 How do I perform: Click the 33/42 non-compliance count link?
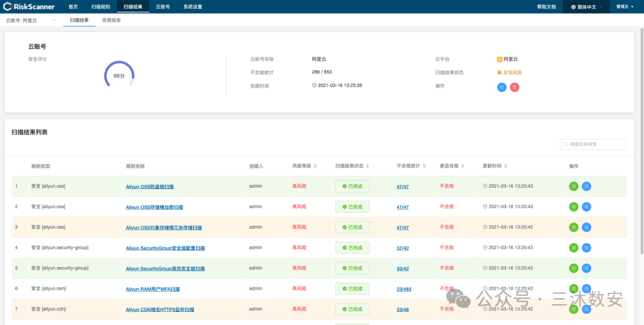click(x=402, y=269)
